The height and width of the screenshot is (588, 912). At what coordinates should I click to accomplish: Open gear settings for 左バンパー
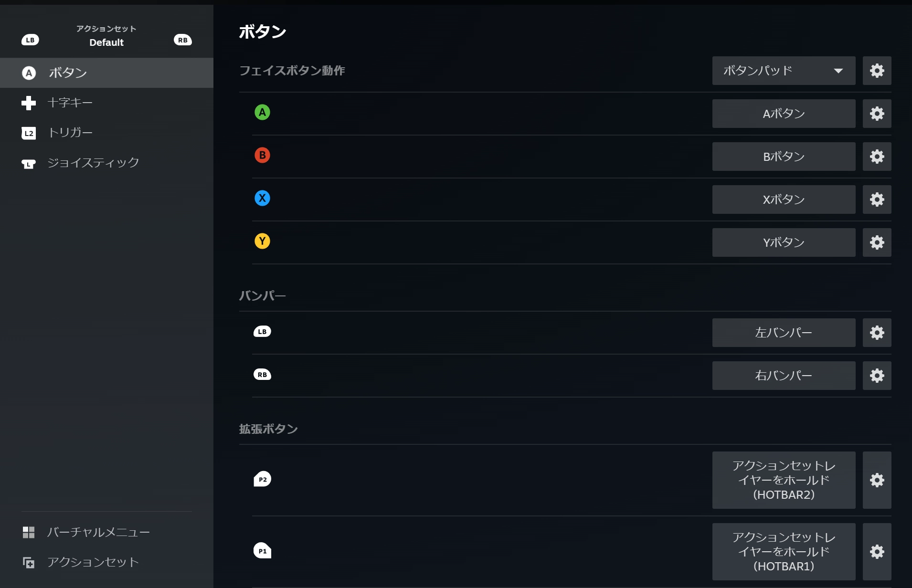[877, 333]
